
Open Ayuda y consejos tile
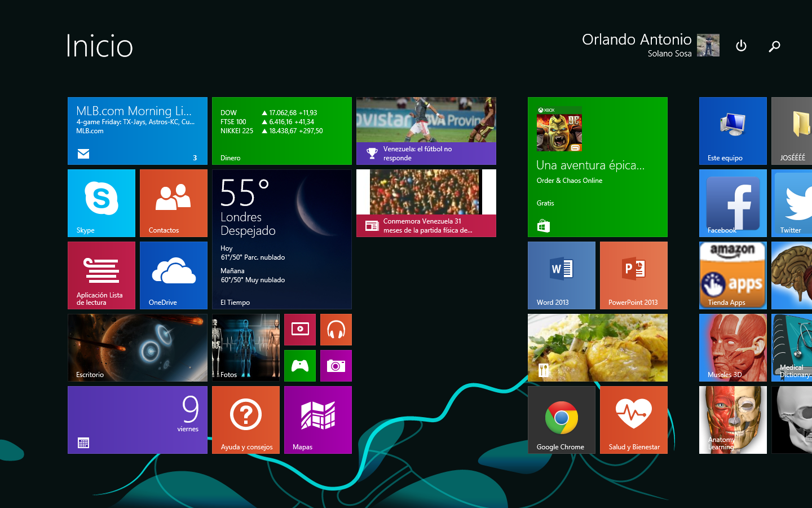pos(246,420)
